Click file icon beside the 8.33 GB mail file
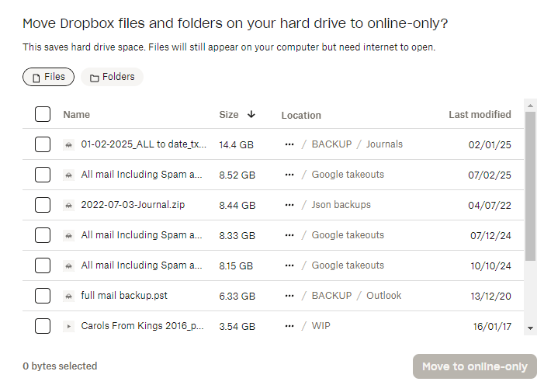 pos(68,235)
